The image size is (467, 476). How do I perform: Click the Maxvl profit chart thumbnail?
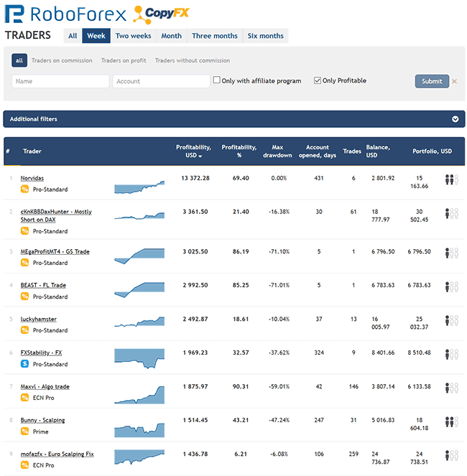[139, 395]
